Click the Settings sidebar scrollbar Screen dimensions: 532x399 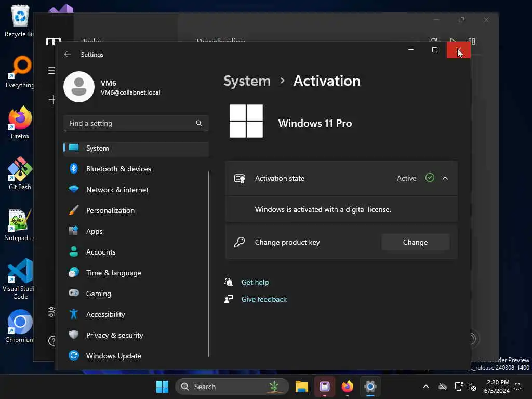click(x=208, y=264)
